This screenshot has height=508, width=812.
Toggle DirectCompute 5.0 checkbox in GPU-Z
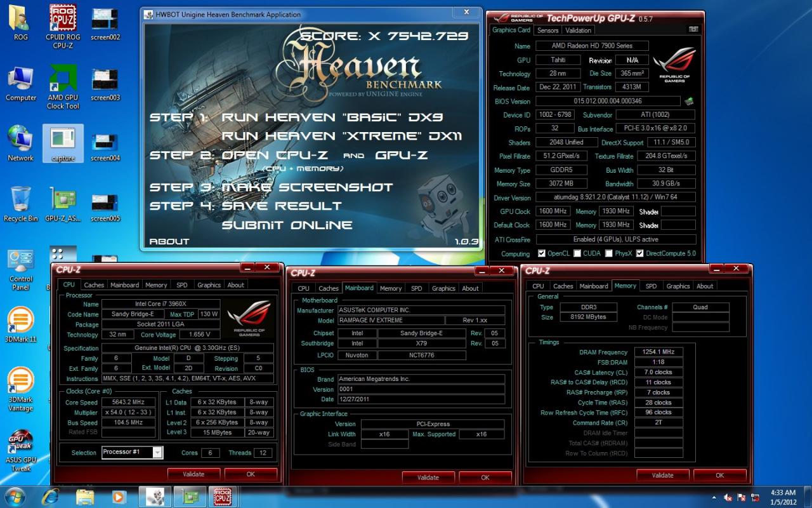point(639,253)
